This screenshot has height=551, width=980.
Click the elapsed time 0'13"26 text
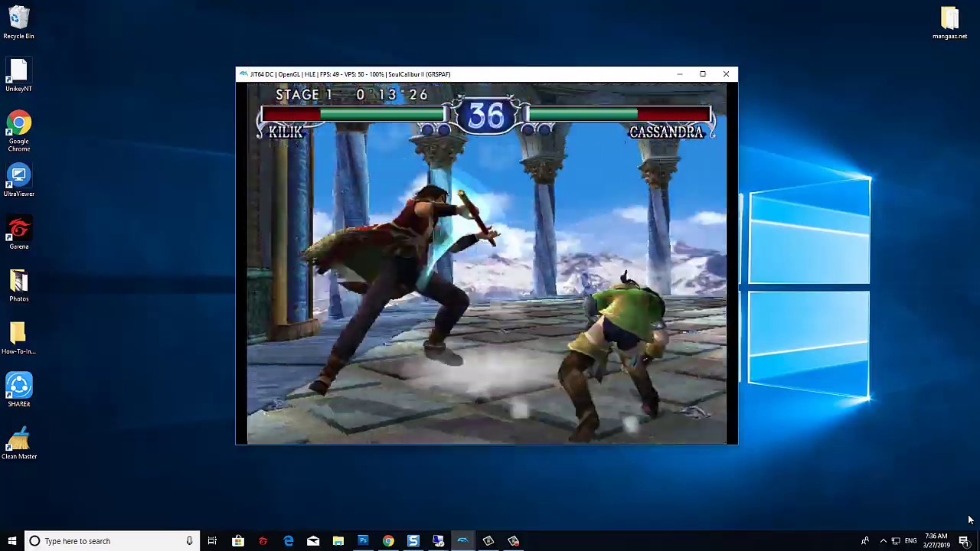[392, 95]
